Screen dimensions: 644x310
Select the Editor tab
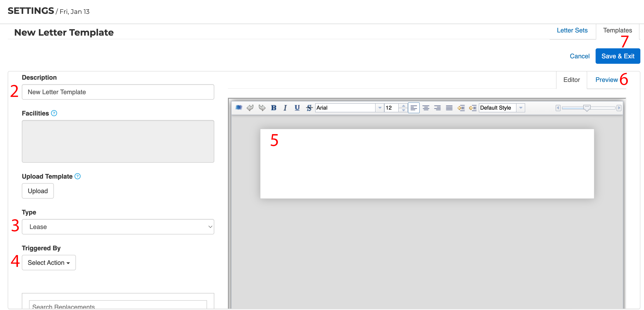(571, 80)
